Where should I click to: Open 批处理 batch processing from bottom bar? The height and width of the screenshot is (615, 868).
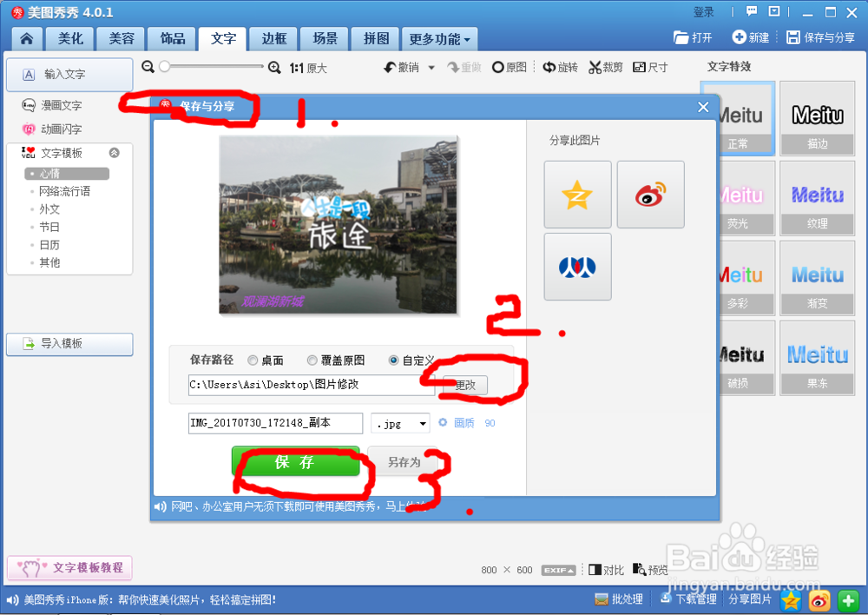click(x=618, y=598)
